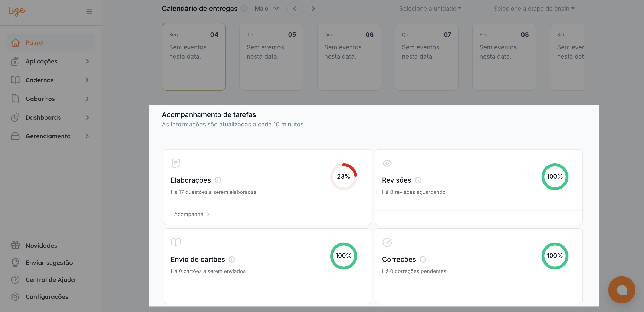The width and height of the screenshot is (644, 312).
Task: Show info tooltip for Correções
Action: (x=423, y=259)
